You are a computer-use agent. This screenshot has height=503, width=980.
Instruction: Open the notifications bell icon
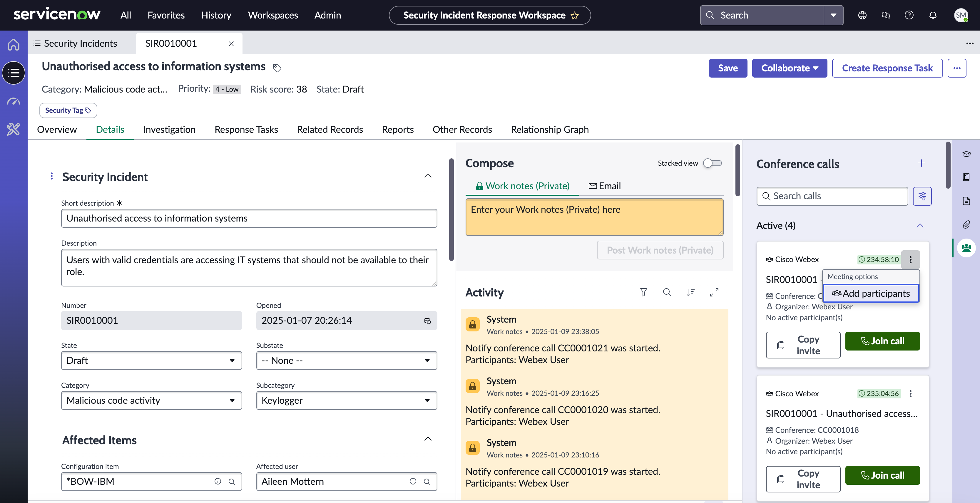point(933,15)
